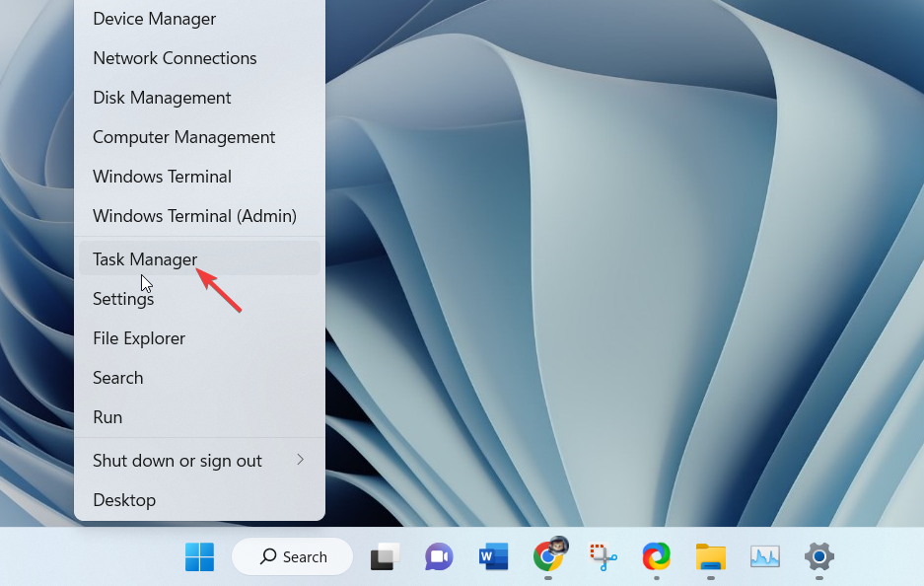This screenshot has width=924, height=586.
Task: Open File Explorer from the taskbar
Action: [x=711, y=556]
